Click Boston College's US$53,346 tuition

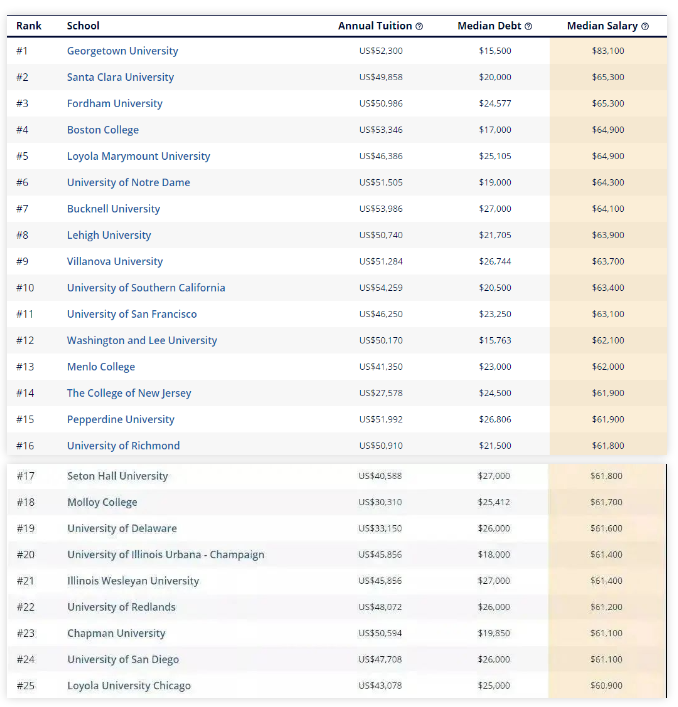pyautogui.click(x=381, y=130)
